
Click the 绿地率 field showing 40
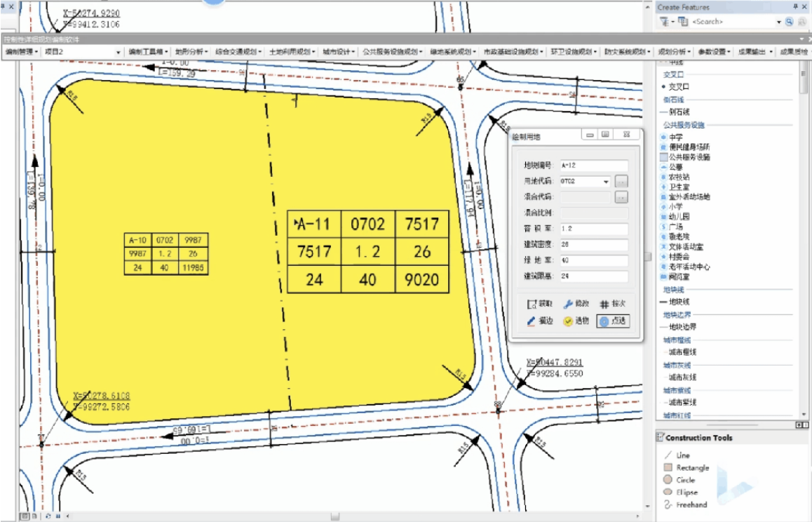point(594,260)
